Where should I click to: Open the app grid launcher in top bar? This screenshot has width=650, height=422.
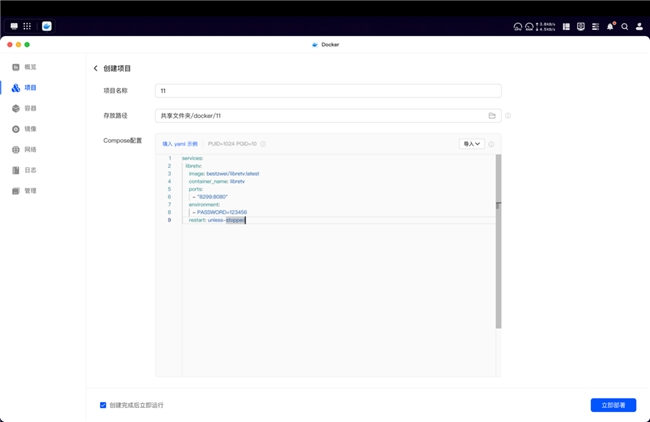(x=27, y=26)
